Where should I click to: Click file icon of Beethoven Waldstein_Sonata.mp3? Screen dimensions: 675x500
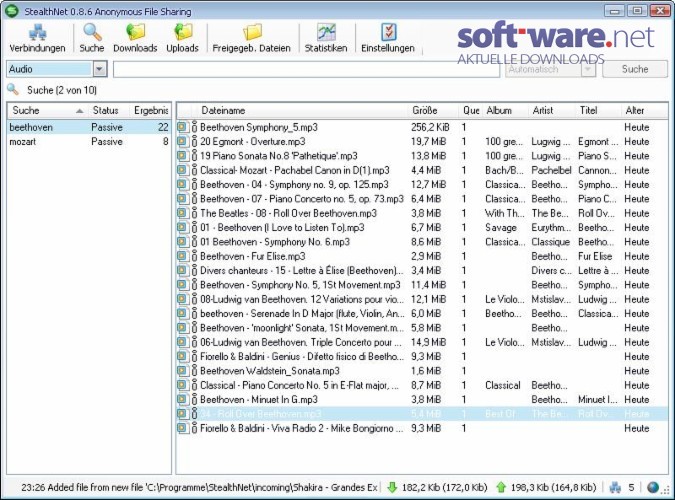(x=183, y=370)
